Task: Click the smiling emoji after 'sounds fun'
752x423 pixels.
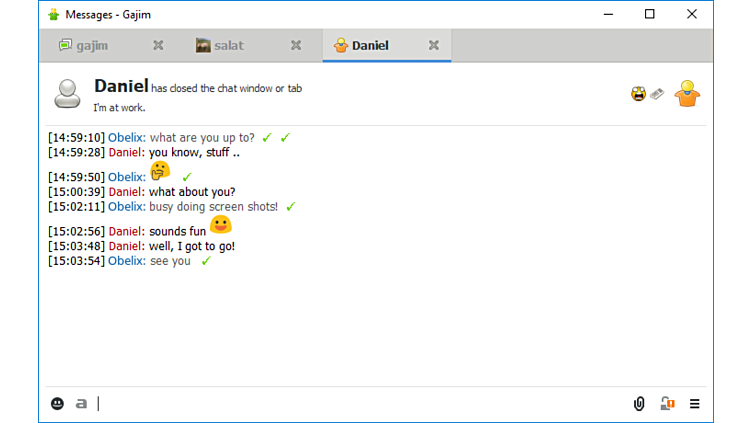Action: click(x=221, y=226)
